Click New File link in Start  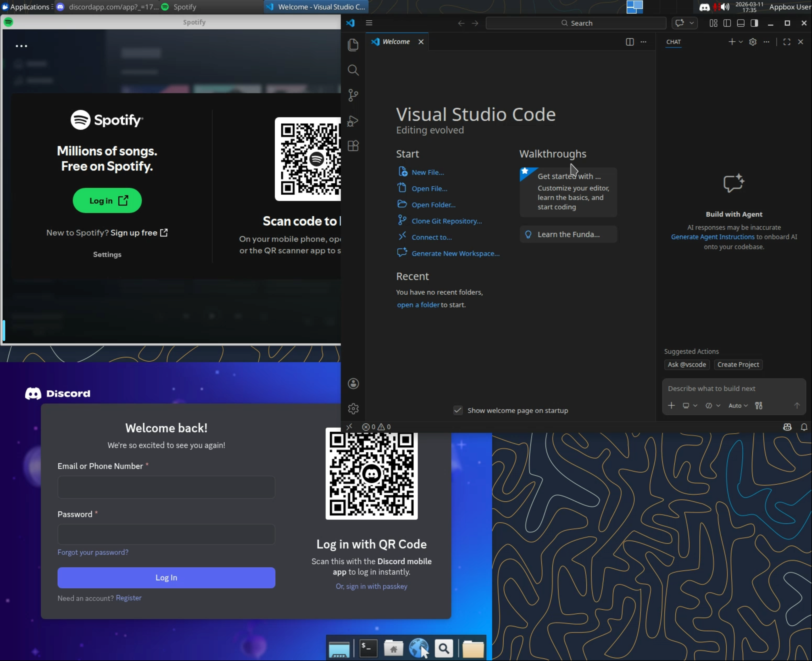coord(428,172)
